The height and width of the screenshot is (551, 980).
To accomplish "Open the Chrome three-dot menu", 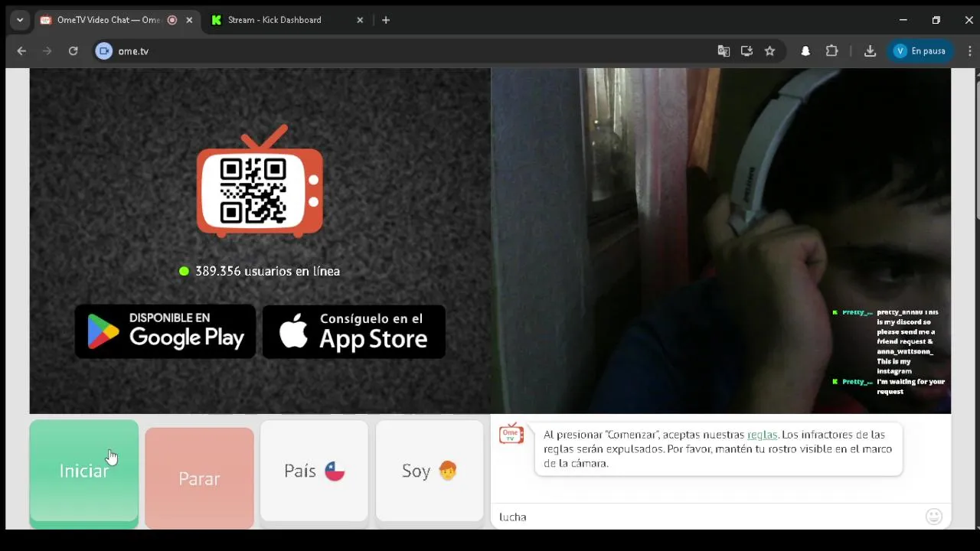I will [971, 51].
